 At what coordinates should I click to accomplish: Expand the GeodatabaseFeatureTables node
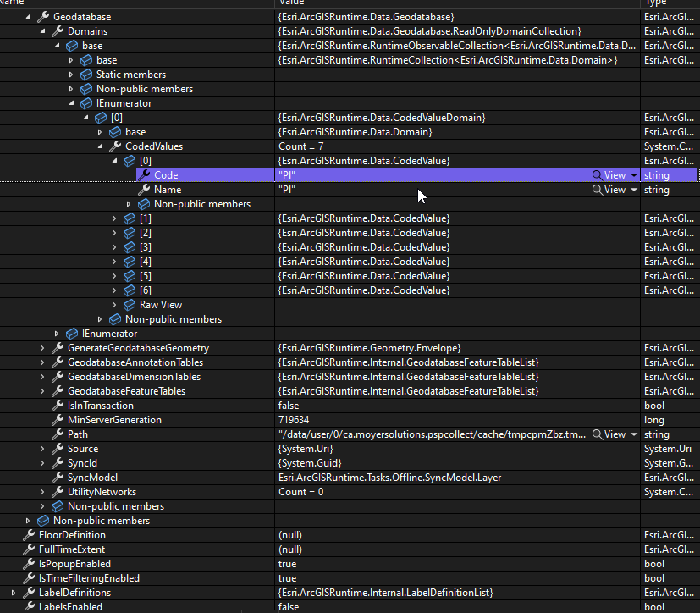click(x=42, y=391)
